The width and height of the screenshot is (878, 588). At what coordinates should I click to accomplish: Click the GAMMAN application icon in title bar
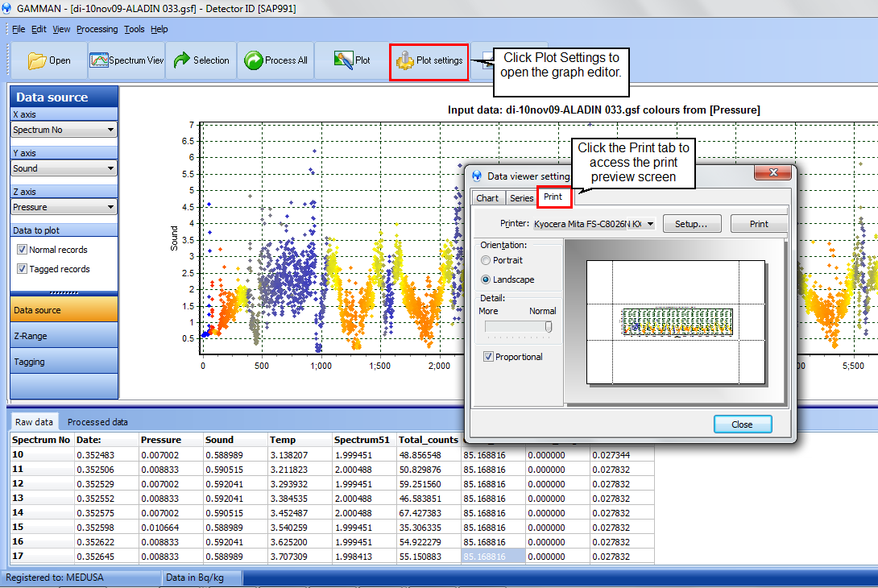[7, 7]
